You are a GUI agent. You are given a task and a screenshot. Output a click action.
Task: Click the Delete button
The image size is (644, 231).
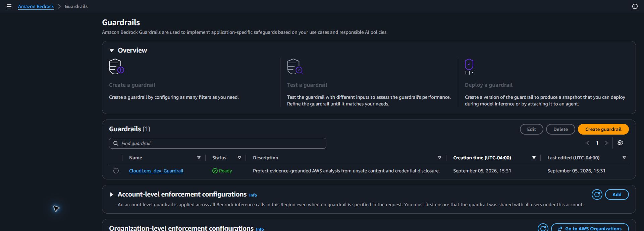point(560,129)
